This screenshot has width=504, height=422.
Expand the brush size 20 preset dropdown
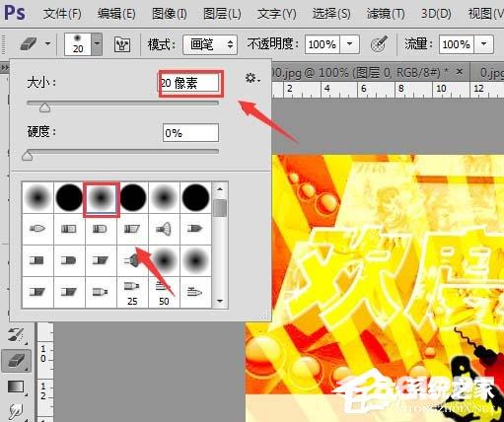(97, 43)
